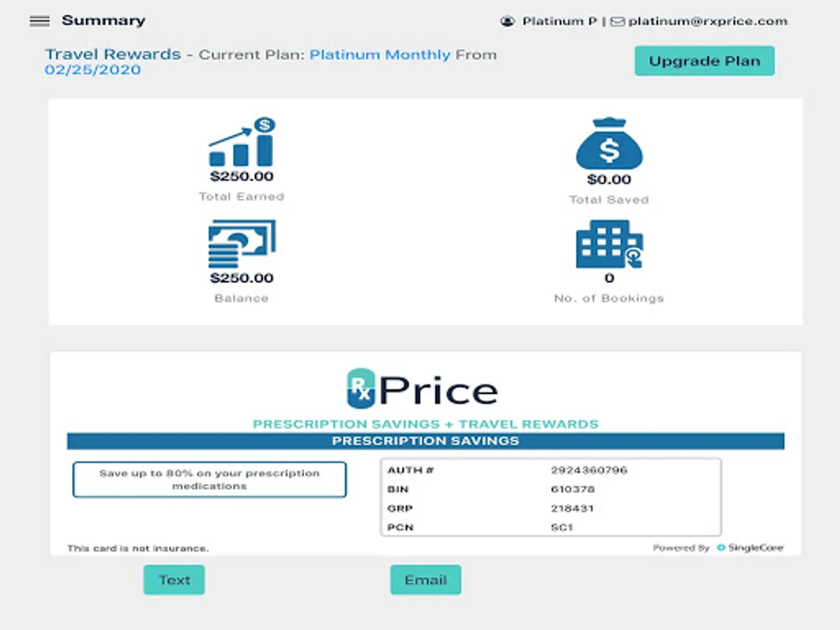Click the Balance cash stack icon
Viewport: 840px width, 630px height.
[x=241, y=244]
